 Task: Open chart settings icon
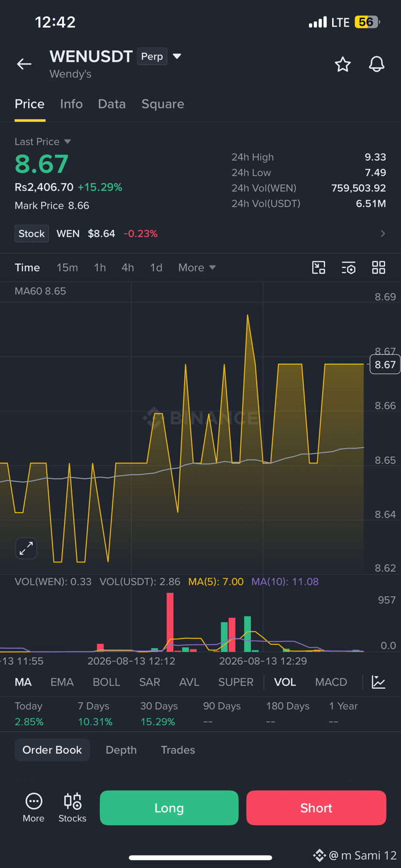coord(349,267)
